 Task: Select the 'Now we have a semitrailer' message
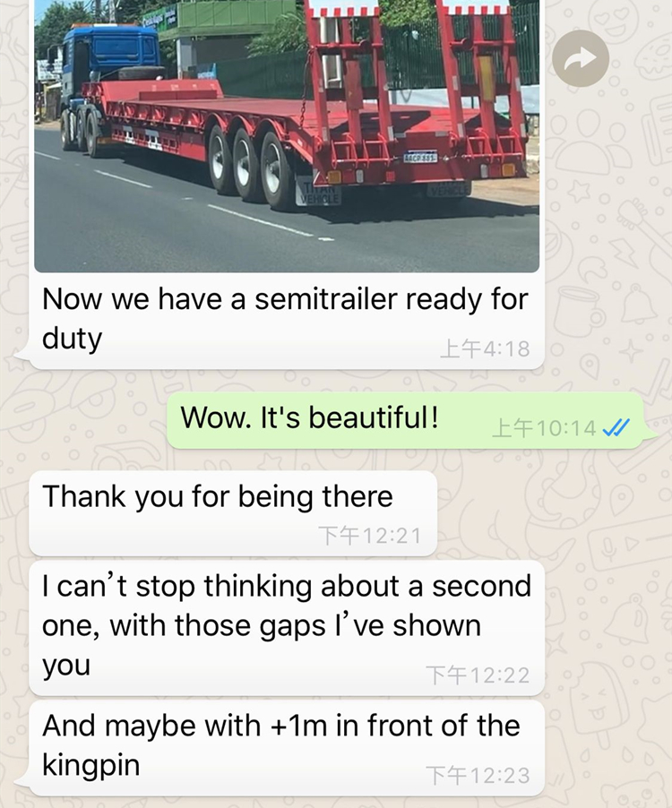click(x=285, y=319)
